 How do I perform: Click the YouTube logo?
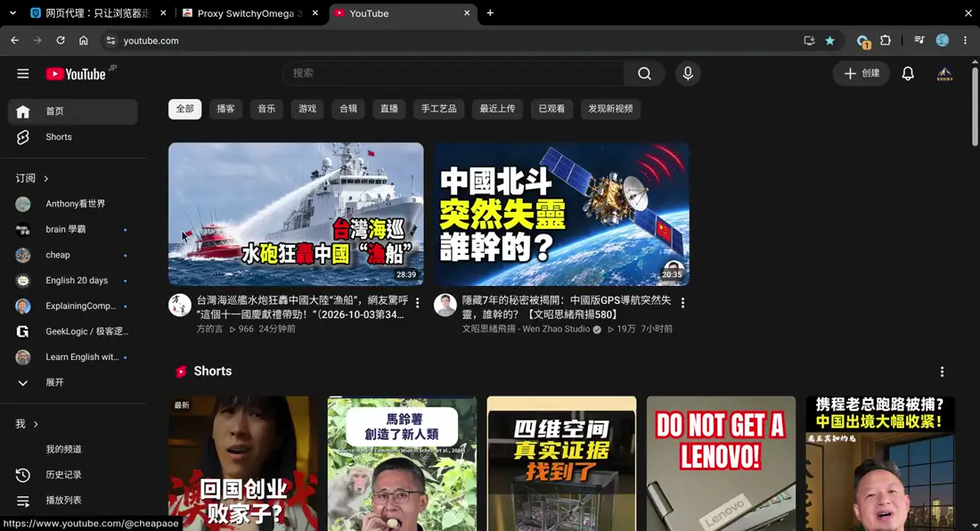pos(76,74)
